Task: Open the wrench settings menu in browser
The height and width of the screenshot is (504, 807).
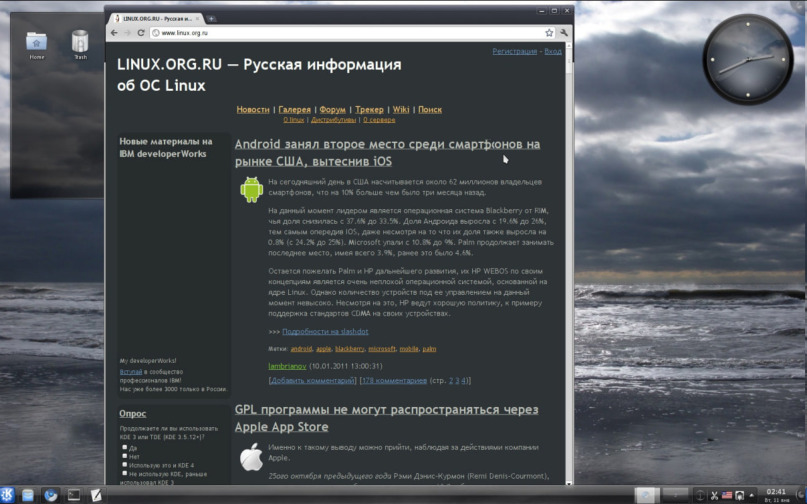Action: [x=563, y=33]
